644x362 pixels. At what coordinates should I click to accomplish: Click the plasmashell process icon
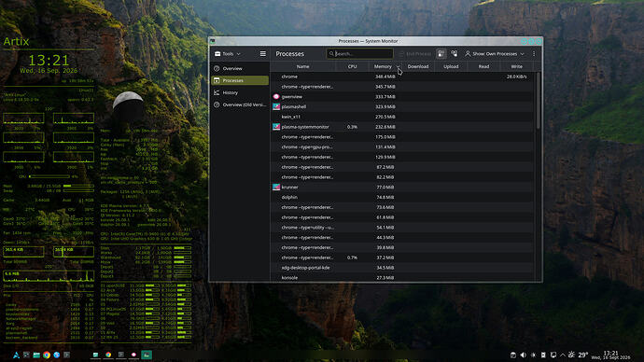pos(276,106)
